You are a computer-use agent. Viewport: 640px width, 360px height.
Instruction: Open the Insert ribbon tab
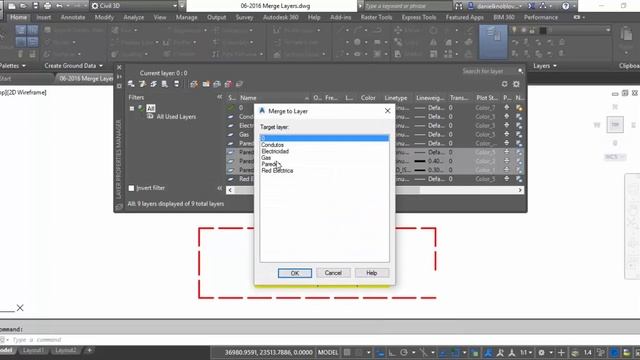tap(44, 18)
